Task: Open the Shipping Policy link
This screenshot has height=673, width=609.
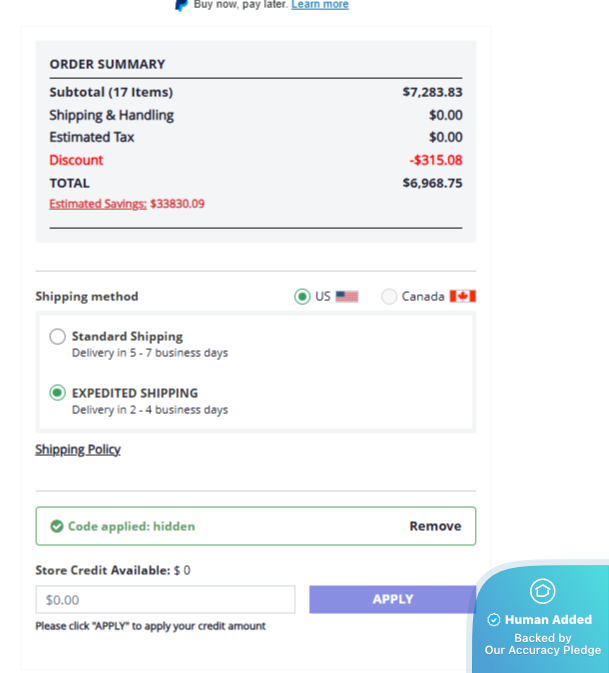Action: 78,450
